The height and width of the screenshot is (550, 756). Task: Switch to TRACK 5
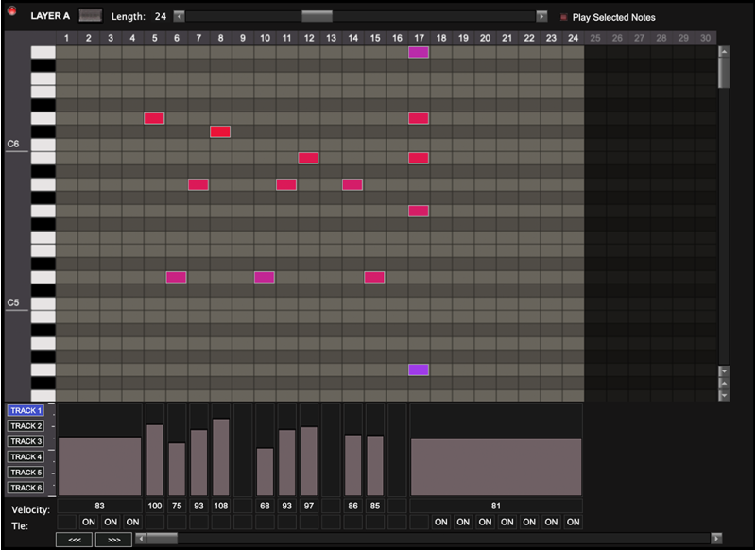(x=26, y=473)
